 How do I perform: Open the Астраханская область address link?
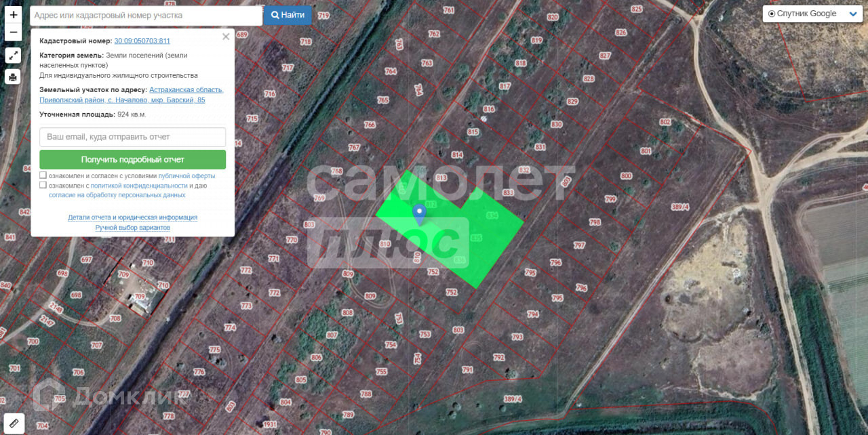click(x=132, y=95)
